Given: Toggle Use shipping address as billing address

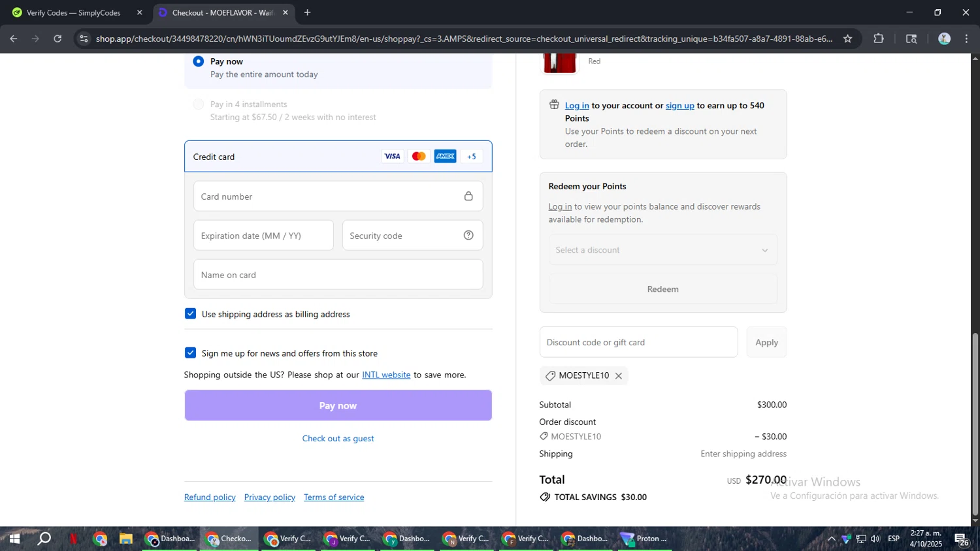Looking at the screenshot, I should [x=190, y=313].
